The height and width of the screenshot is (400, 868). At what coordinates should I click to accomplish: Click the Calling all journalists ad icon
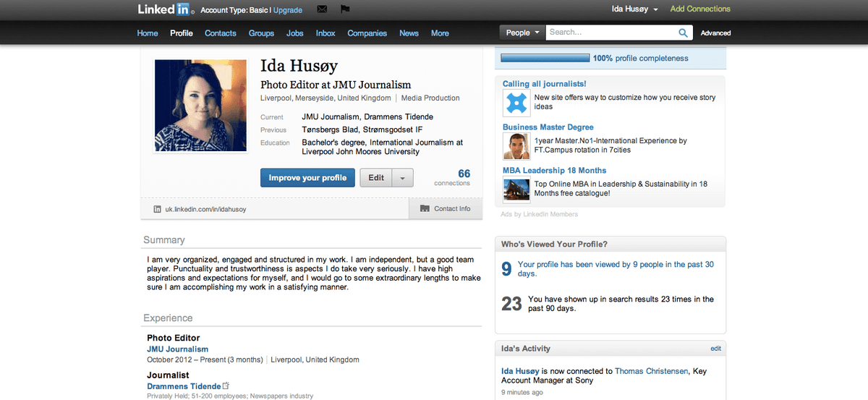(x=516, y=103)
